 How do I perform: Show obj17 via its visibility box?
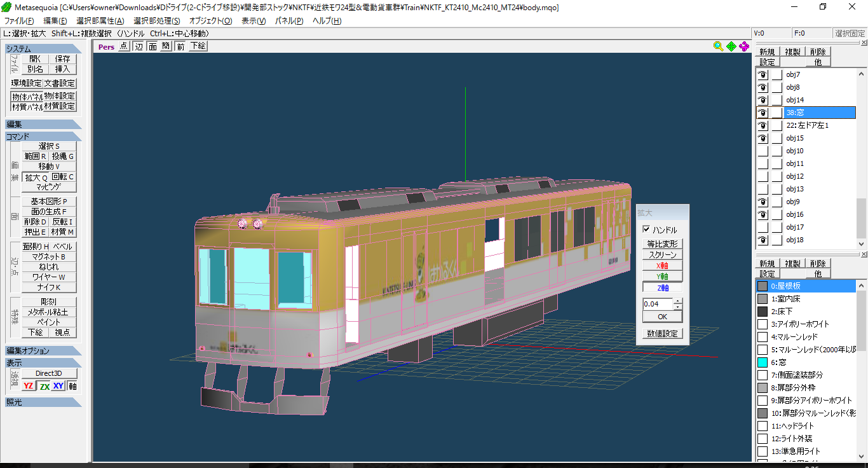(x=763, y=227)
